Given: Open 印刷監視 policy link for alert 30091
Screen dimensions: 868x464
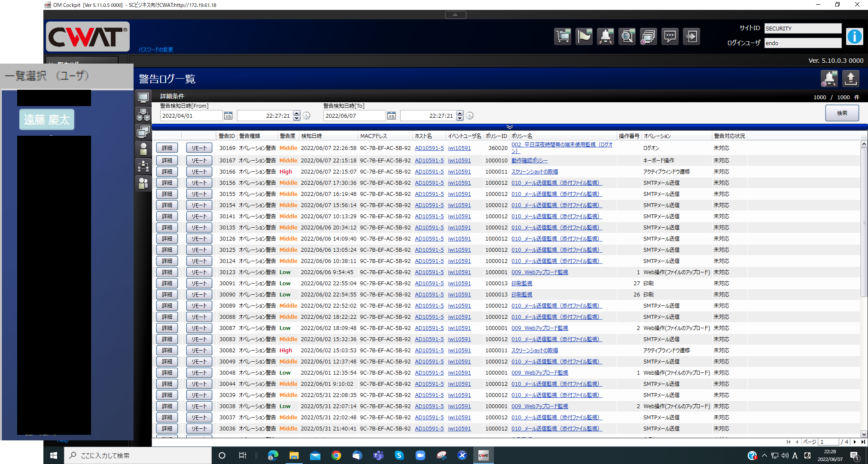Looking at the screenshot, I should click(521, 283).
